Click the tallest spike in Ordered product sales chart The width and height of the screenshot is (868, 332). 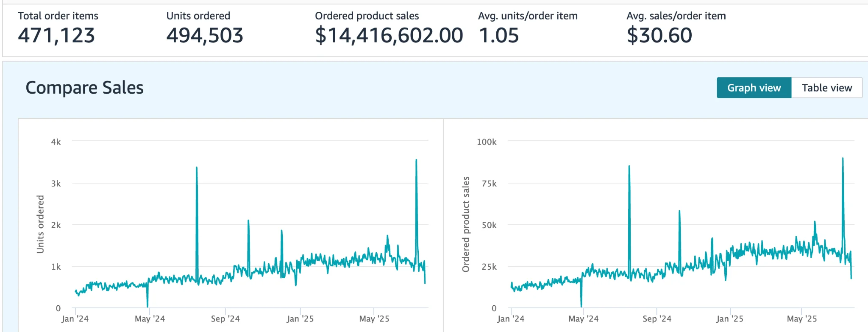point(843,159)
